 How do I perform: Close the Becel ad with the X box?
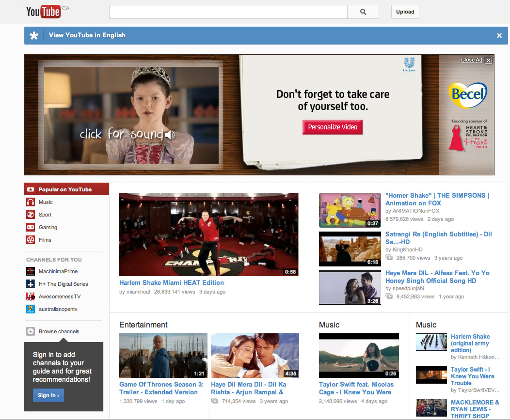(x=488, y=60)
